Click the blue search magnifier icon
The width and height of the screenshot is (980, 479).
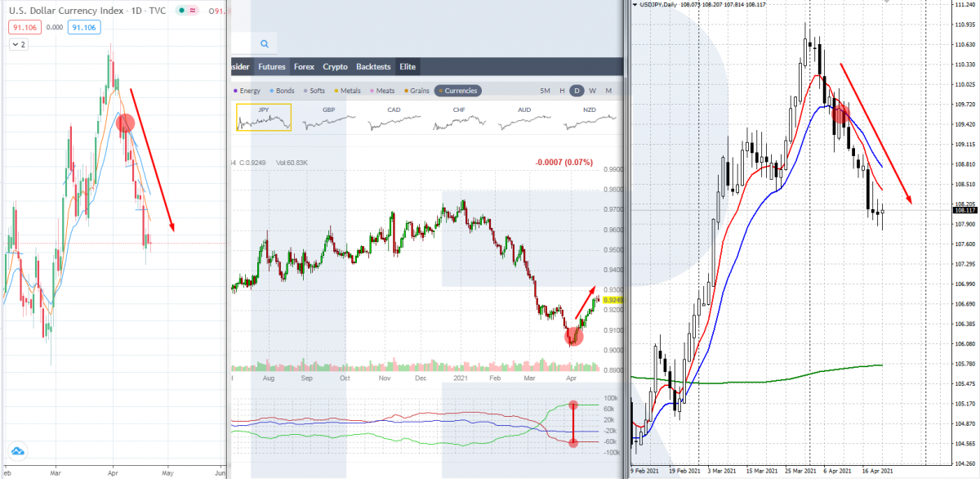click(x=265, y=44)
